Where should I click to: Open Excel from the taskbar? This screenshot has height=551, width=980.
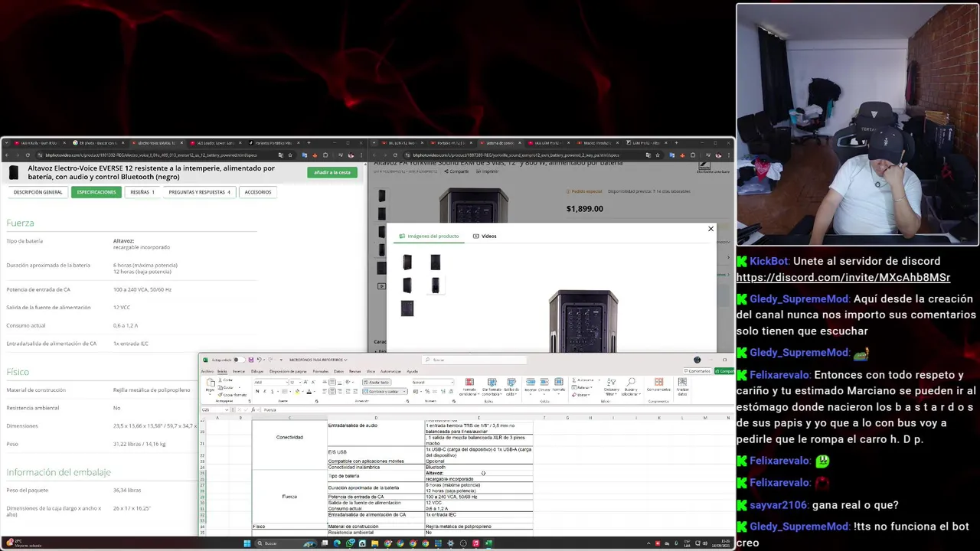click(x=488, y=543)
